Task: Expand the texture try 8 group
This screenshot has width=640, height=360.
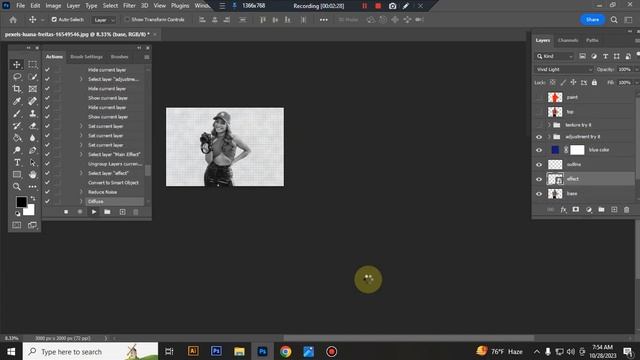Action: [x=549, y=125]
